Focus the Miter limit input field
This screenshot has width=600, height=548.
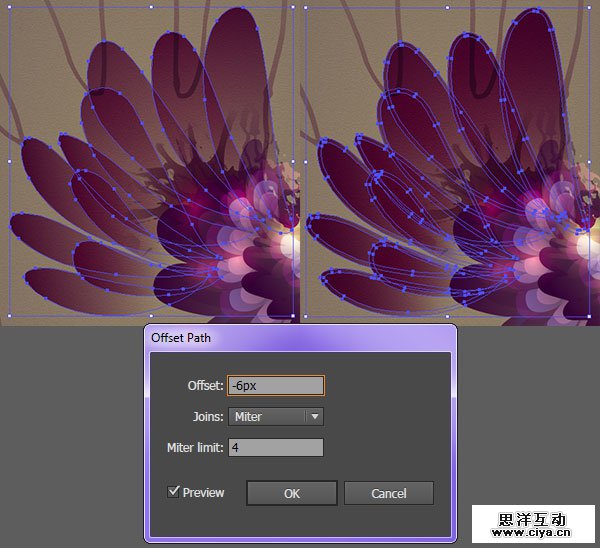275,447
